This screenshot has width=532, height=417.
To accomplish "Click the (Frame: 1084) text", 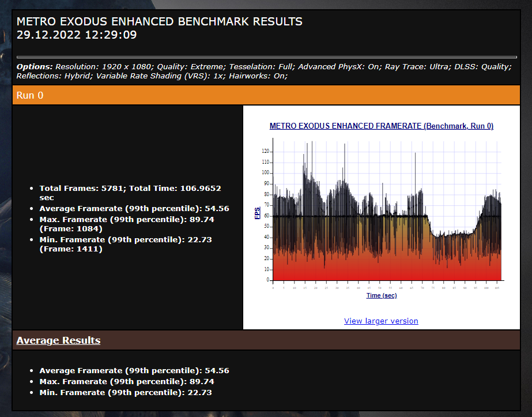I will click(71, 229).
